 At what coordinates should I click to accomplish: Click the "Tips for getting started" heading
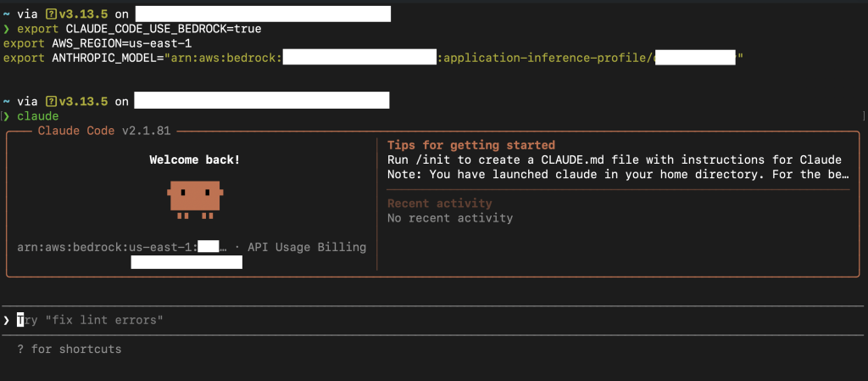click(x=471, y=145)
